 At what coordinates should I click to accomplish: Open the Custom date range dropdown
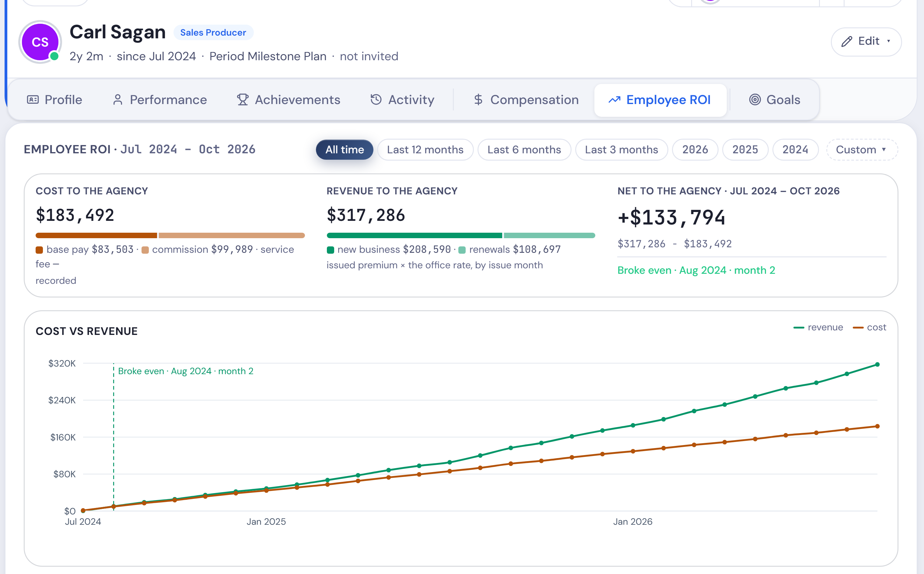(x=862, y=150)
